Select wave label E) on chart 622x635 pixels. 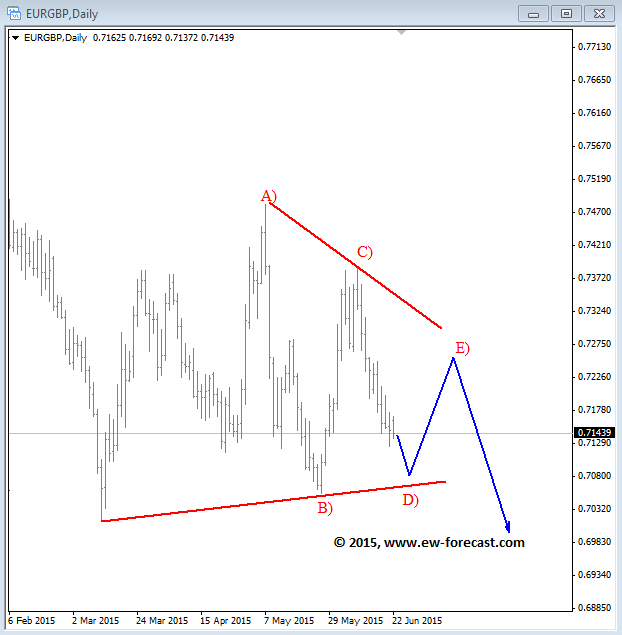(462, 348)
